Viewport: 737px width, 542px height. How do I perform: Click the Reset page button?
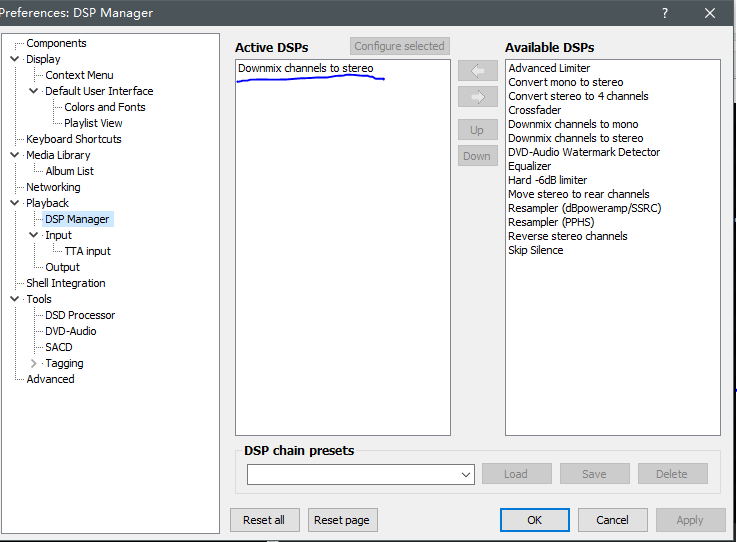341,520
